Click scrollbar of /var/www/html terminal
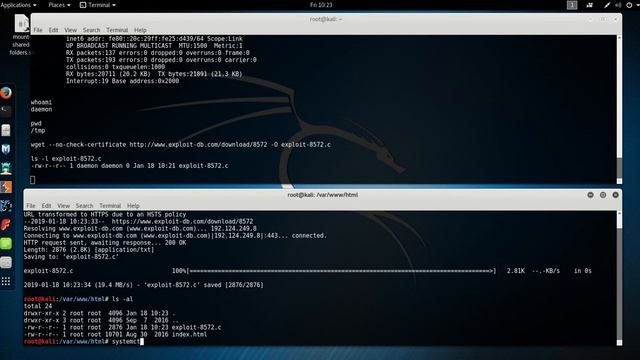640x360 pixels. tap(619, 278)
